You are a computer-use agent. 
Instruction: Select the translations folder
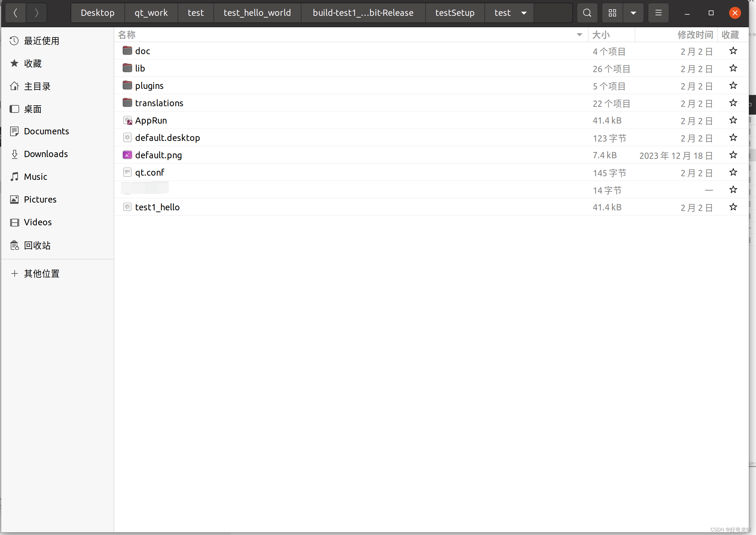click(159, 103)
